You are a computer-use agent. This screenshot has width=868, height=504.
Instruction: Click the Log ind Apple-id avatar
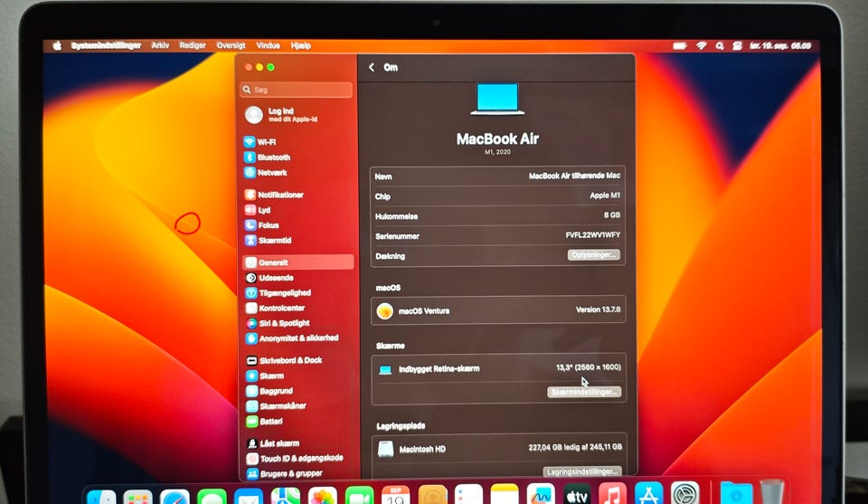253,115
